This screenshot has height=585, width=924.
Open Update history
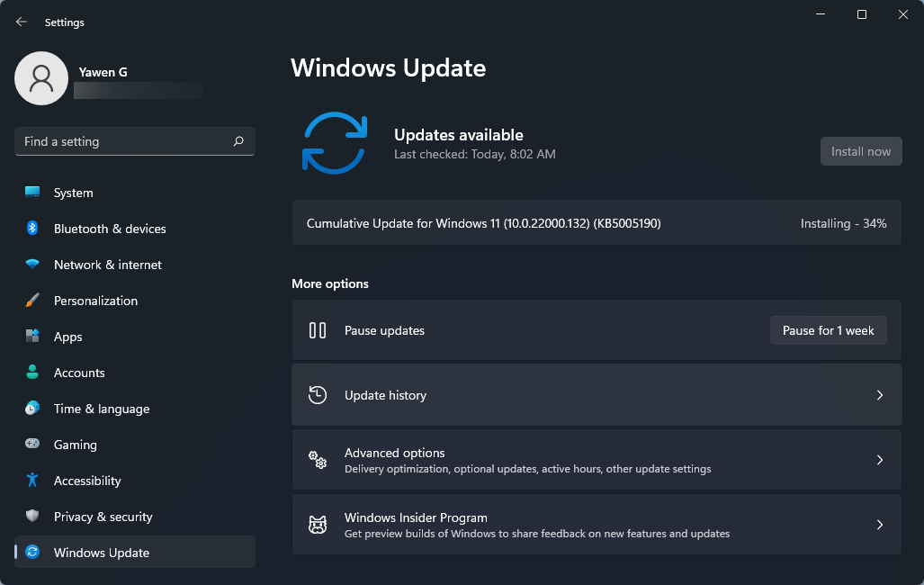(x=597, y=394)
